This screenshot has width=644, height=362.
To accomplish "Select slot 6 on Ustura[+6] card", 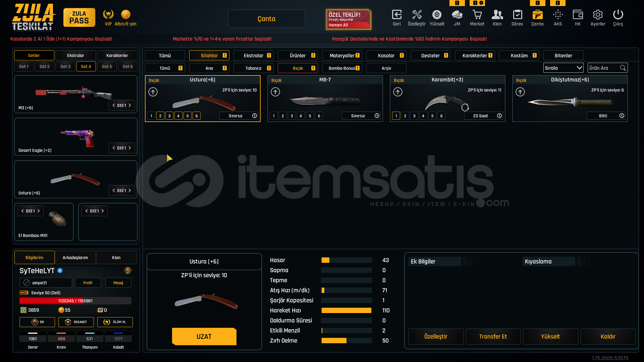I will click(197, 116).
